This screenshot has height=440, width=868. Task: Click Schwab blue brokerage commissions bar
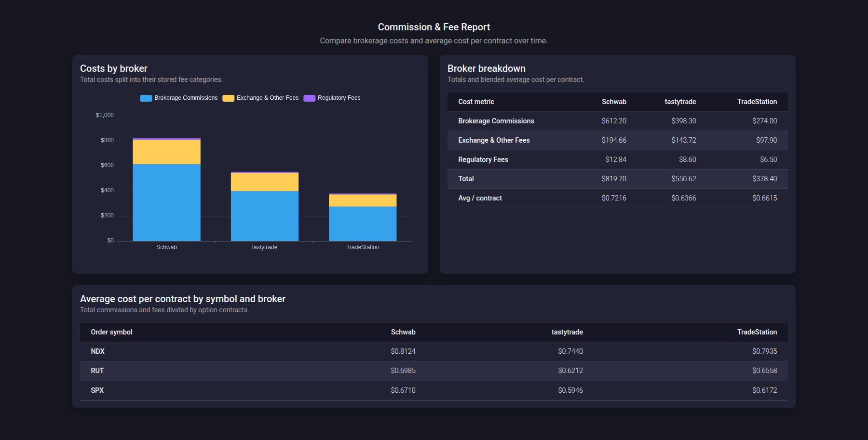click(x=167, y=202)
